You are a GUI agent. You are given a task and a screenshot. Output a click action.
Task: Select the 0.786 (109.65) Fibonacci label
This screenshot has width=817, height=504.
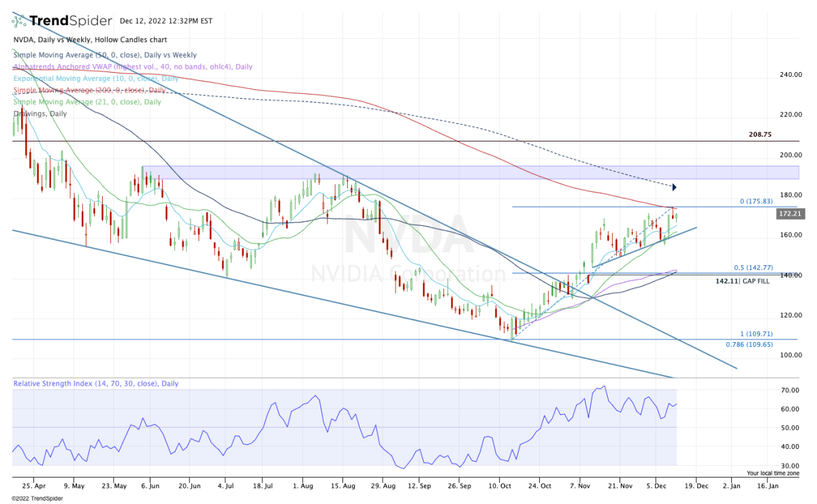point(748,345)
